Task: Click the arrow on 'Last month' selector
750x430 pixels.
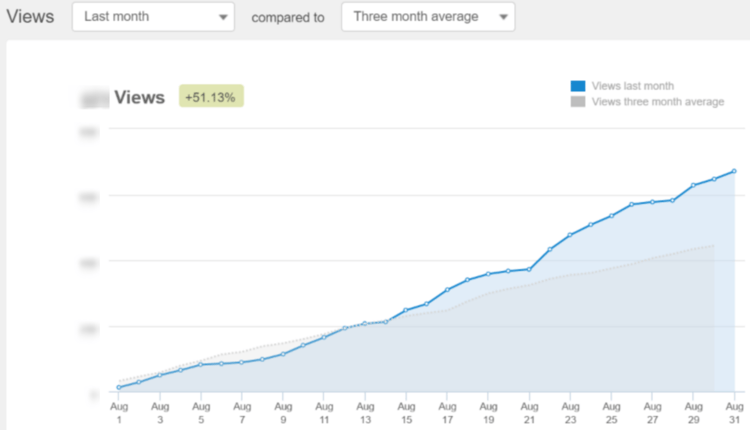Action: [221, 17]
